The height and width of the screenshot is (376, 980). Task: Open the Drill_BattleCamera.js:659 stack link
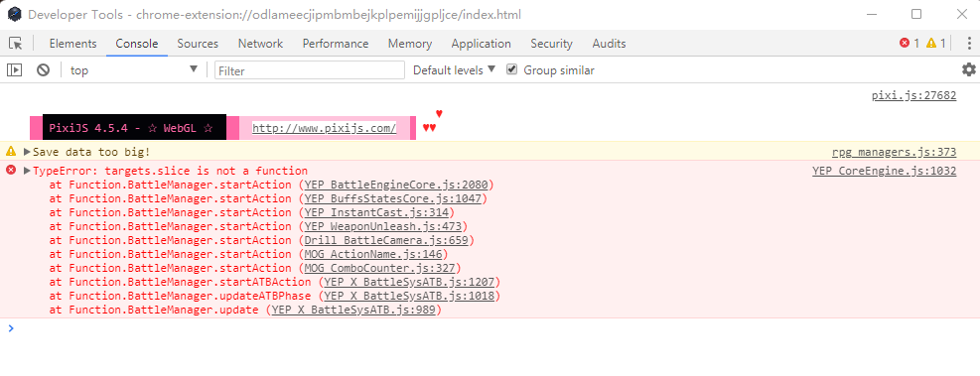coord(386,240)
